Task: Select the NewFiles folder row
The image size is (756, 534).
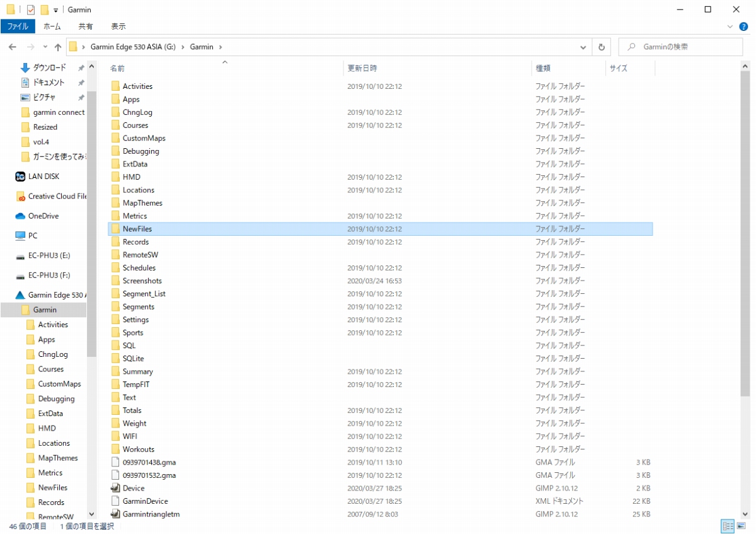Action: coord(381,229)
